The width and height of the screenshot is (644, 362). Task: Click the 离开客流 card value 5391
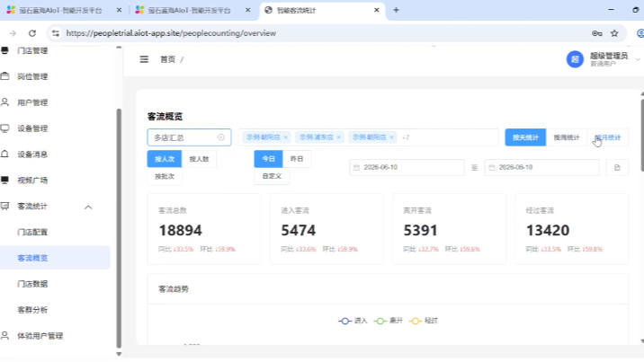pos(420,230)
